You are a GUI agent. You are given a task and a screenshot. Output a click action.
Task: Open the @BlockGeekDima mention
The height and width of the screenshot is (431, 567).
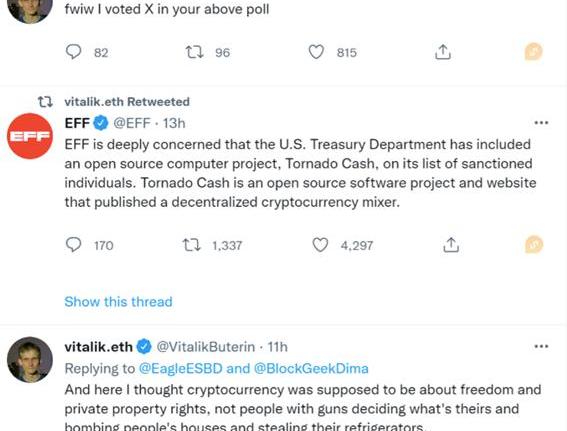coord(311,368)
